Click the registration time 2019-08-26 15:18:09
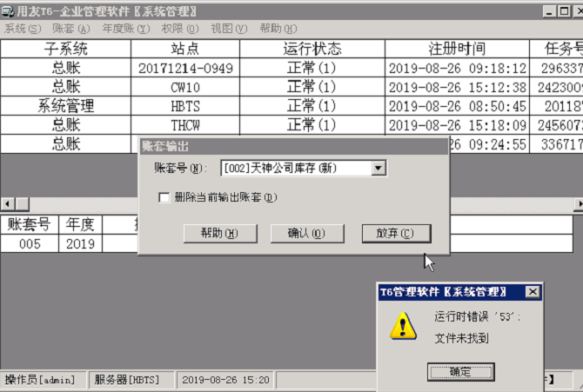The height and width of the screenshot is (392, 583). coord(457,125)
